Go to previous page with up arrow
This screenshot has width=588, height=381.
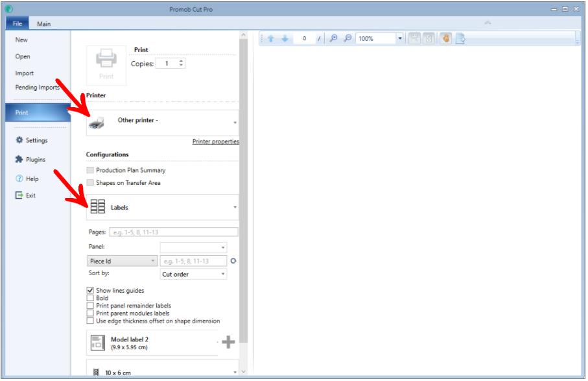tap(271, 38)
